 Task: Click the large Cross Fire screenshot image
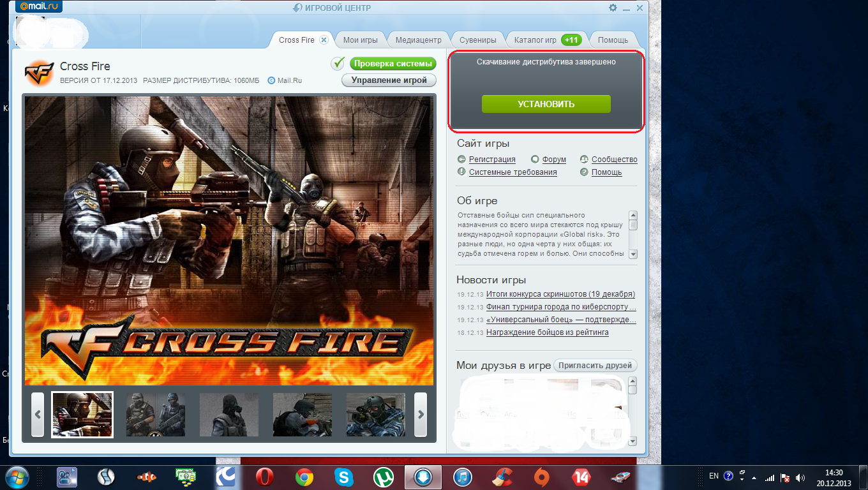coord(229,241)
